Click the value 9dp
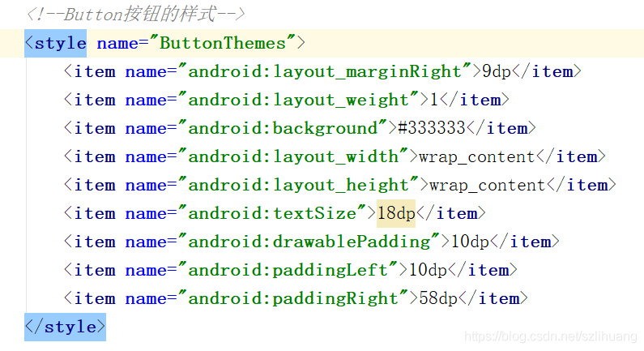Viewport: 644px width, 351px height. 496,71
